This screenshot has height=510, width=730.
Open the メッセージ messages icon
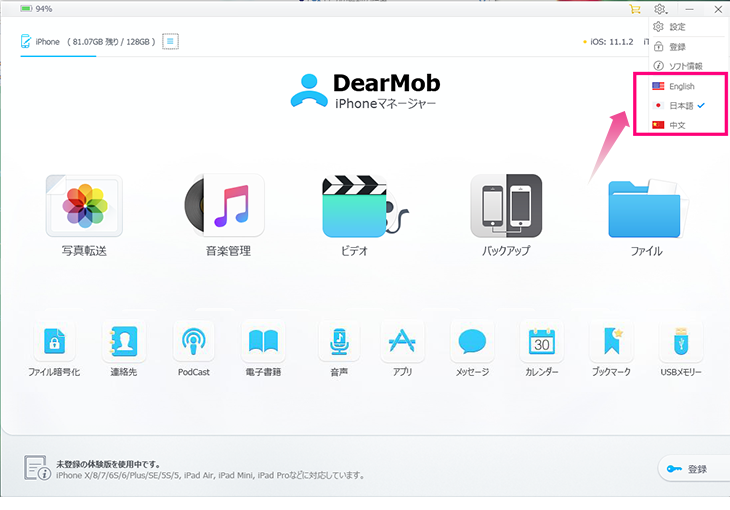472,341
